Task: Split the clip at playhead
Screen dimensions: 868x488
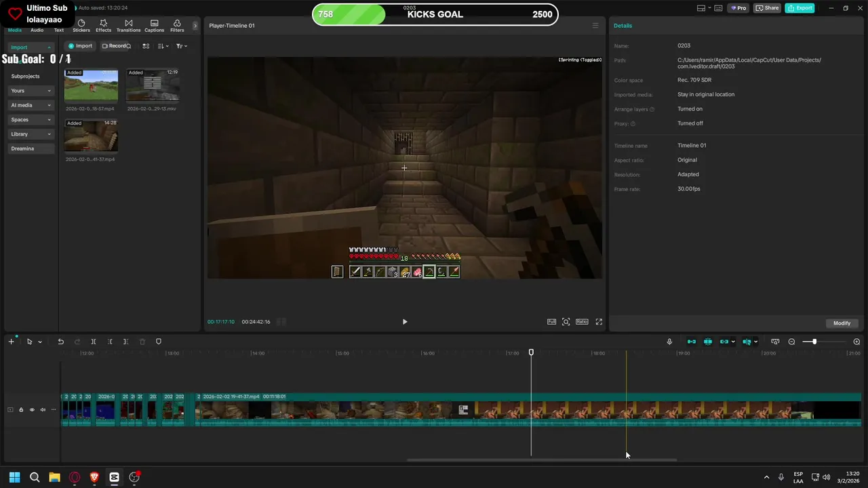Action: 94,342
